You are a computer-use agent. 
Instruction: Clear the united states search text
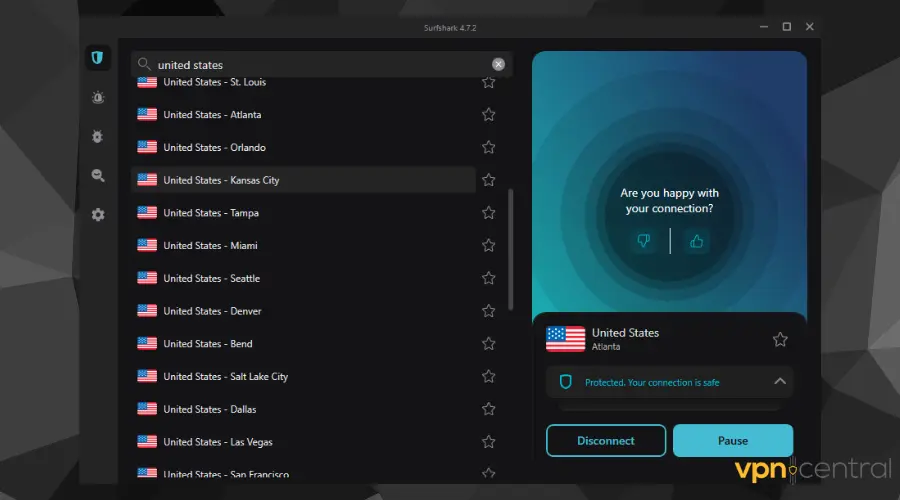click(498, 64)
